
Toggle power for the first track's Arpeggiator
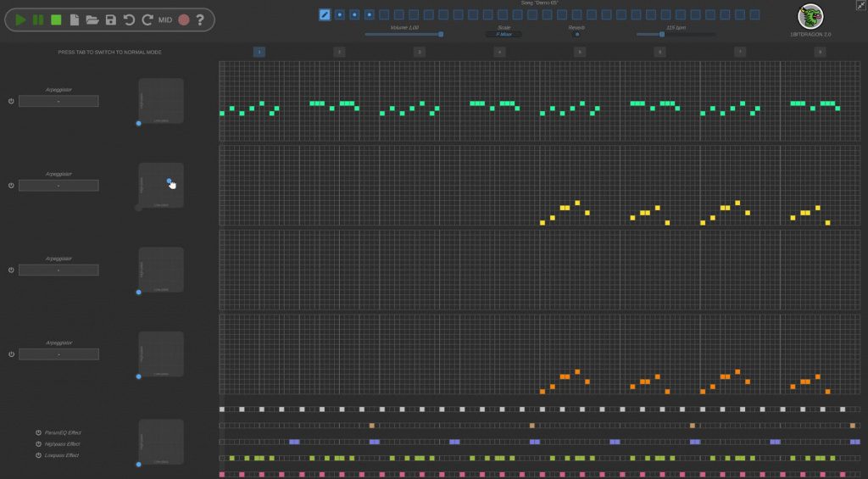tap(11, 101)
